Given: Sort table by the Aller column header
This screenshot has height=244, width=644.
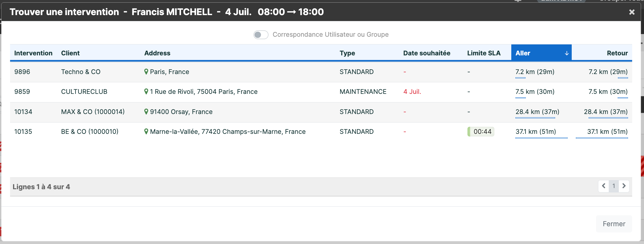Looking at the screenshot, I should [541, 53].
